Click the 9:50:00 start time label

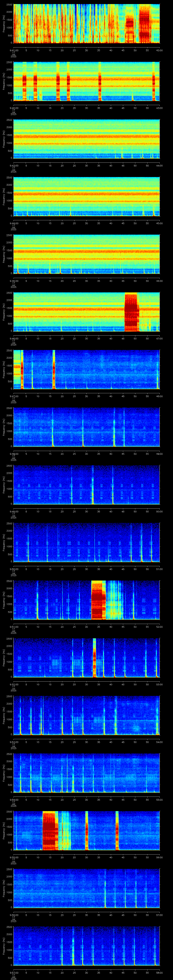tap(14, 569)
